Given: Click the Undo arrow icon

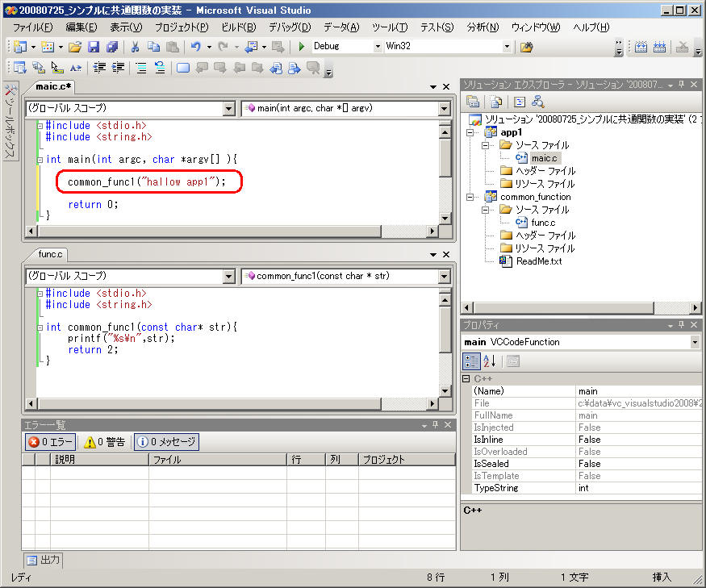Looking at the screenshot, I should [x=195, y=47].
